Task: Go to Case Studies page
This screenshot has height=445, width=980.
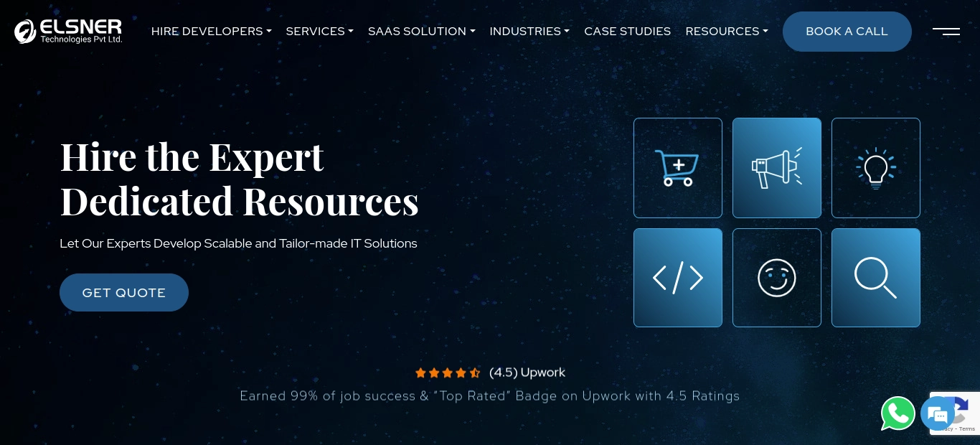Action: (628, 32)
